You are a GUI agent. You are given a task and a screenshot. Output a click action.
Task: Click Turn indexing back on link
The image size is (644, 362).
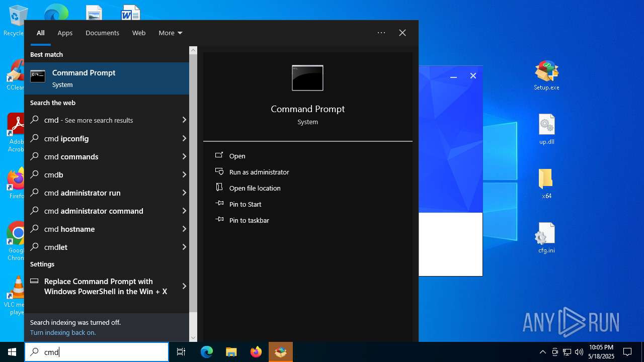(x=63, y=332)
